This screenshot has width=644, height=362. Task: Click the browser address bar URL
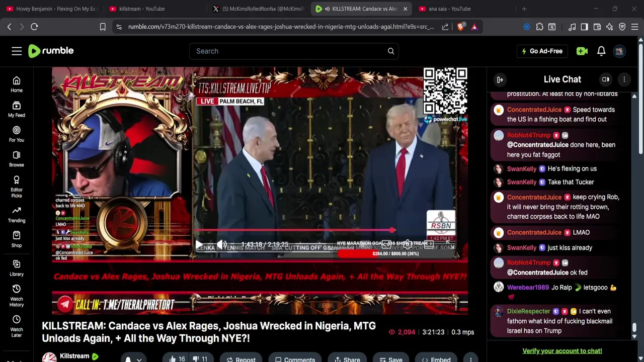[x=281, y=27]
